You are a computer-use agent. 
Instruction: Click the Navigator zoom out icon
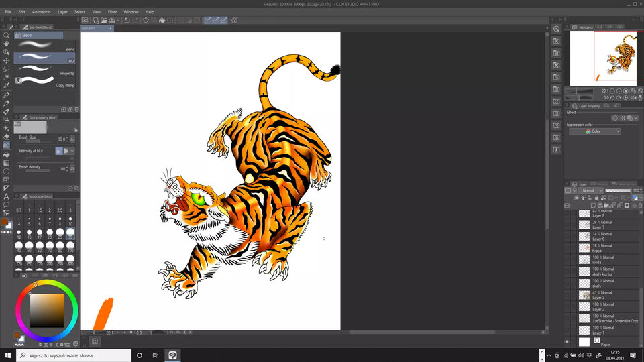(612, 90)
